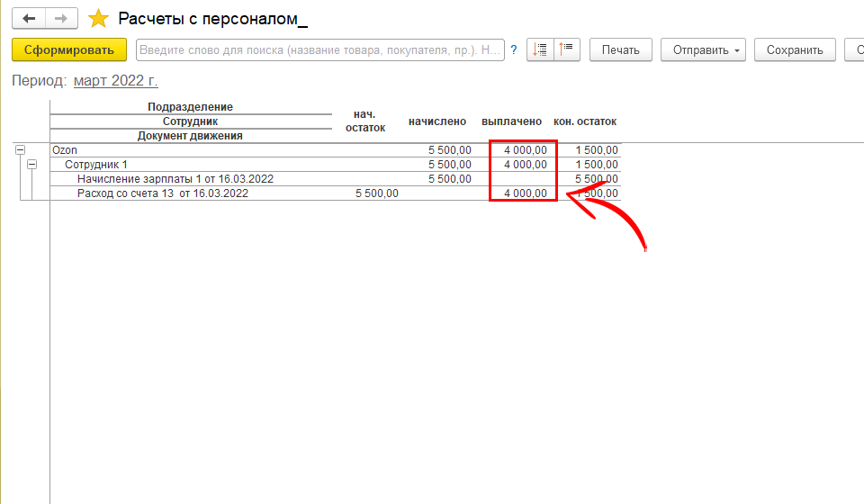
Task: Open the Отправить dropdown menu
Action: tap(707, 50)
